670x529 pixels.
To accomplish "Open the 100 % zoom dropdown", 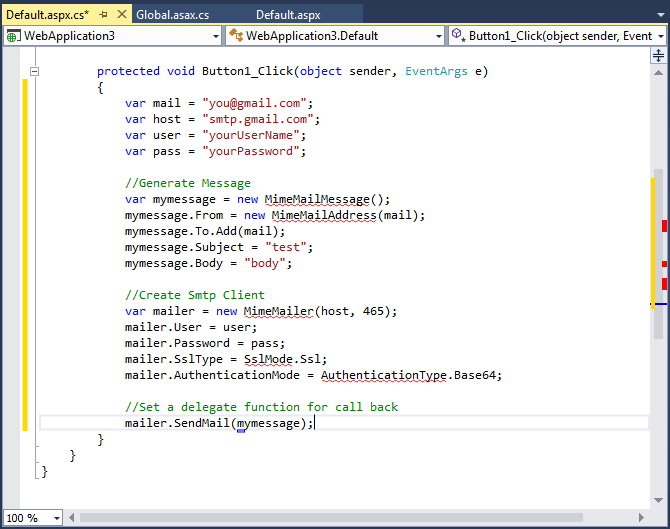I will (x=56, y=518).
